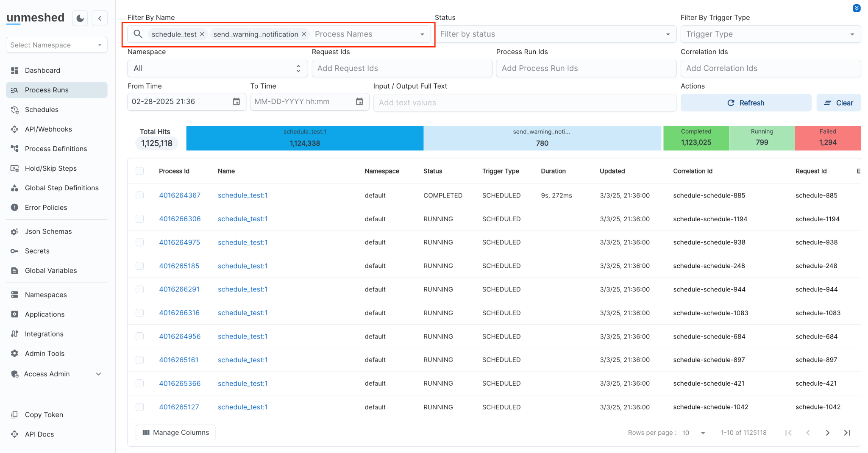Image resolution: width=868 pixels, height=453 pixels.
Task: Select the checkbox beside process 4016265127
Action: coord(140,407)
